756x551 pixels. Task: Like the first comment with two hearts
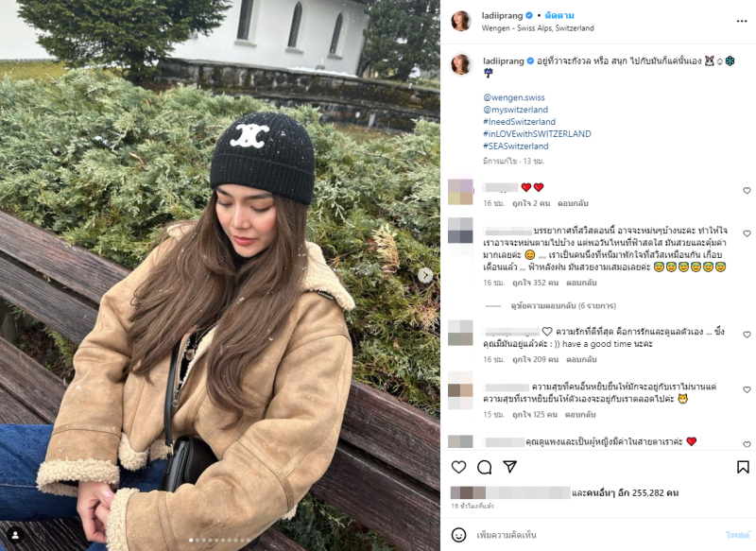(747, 190)
